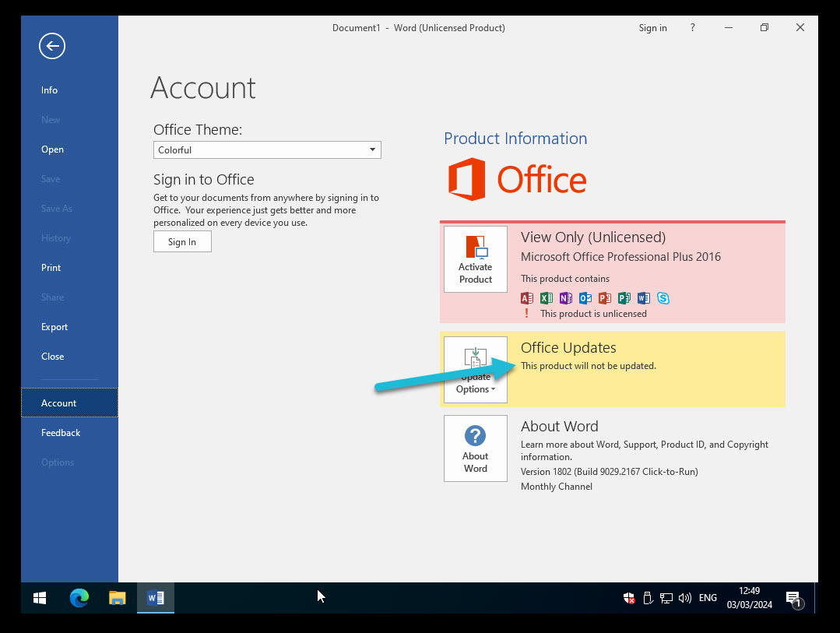Screen dimensions: 840x633
Task: Click the Sign in link in the title bar
Action: 652,28
